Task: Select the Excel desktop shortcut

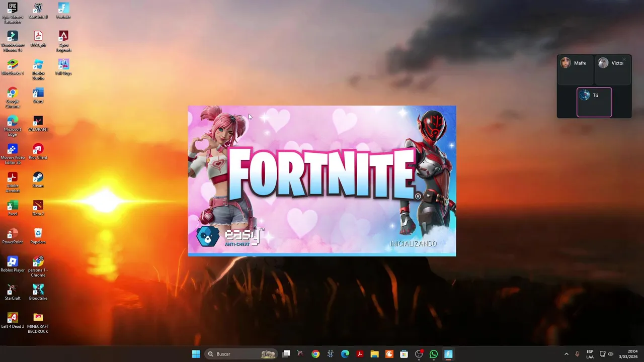Action: pos(13,208)
